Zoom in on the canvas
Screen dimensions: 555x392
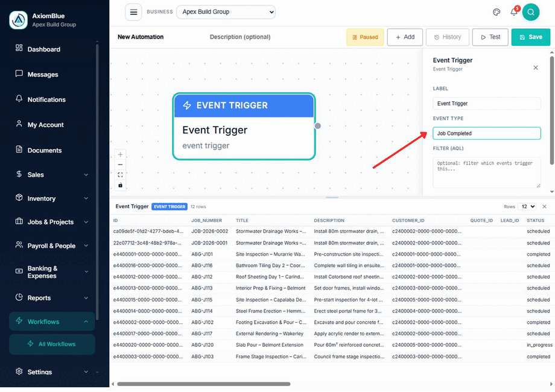pyautogui.click(x=120, y=154)
